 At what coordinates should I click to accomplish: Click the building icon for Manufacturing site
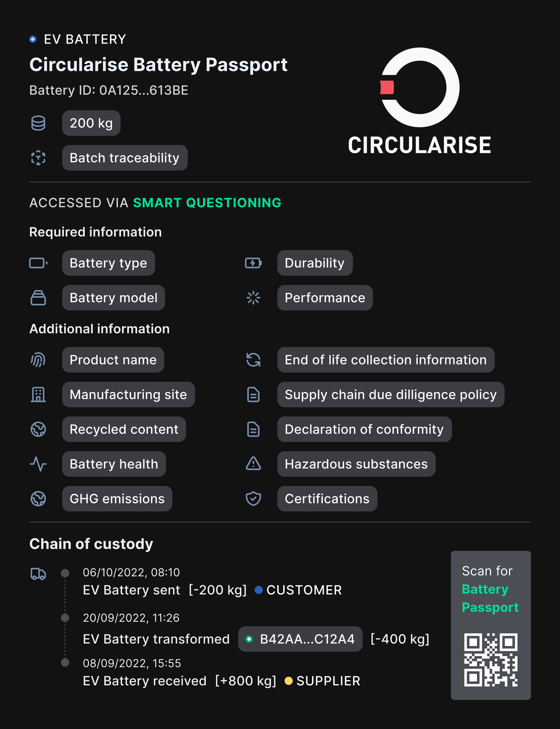[38, 395]
